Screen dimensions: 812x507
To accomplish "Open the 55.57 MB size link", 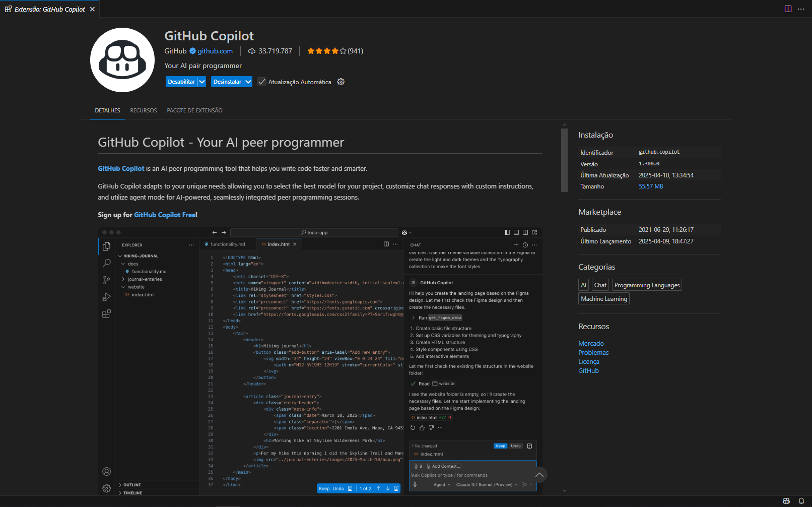I will coord(651,186).
